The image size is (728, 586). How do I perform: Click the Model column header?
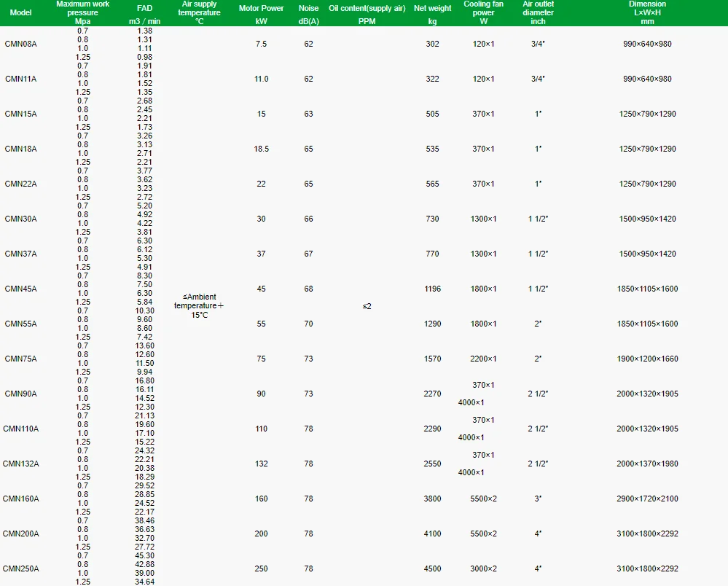click(21, 13)
